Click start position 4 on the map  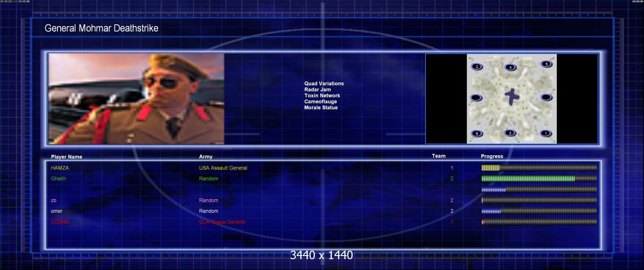[510, 67]
